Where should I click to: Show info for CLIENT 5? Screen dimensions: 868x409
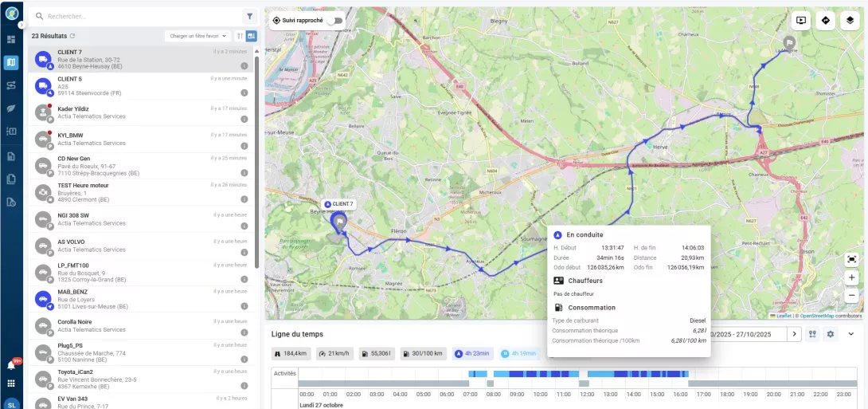244,92
